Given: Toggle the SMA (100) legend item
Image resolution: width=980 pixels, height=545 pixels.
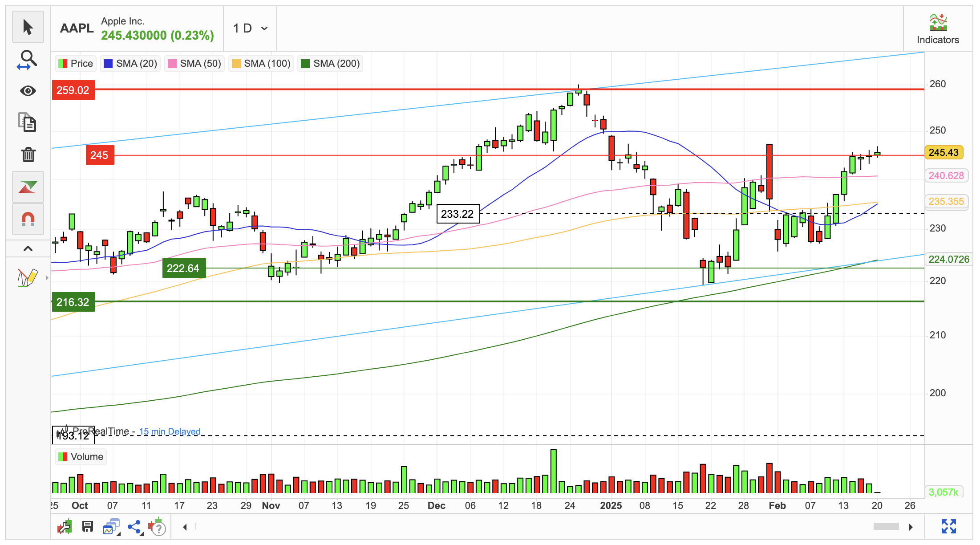Looking at the screenshot, I should click(261, 64).
